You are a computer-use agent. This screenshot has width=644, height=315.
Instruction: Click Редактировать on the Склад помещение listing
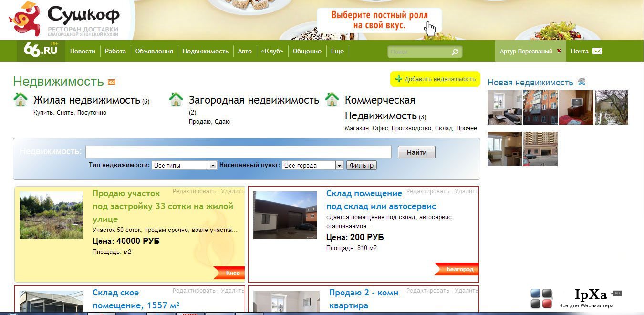point(428,191)
